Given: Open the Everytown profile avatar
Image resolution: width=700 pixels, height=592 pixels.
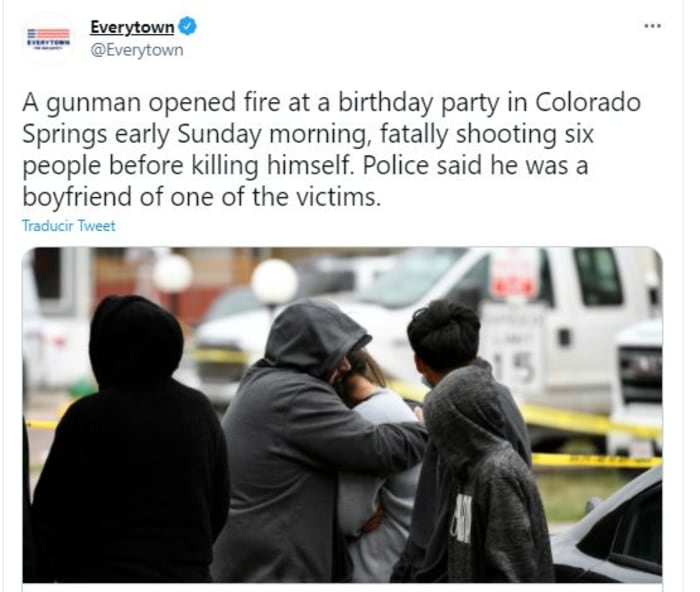Looking at the screenshot, I should pos(49,38).
